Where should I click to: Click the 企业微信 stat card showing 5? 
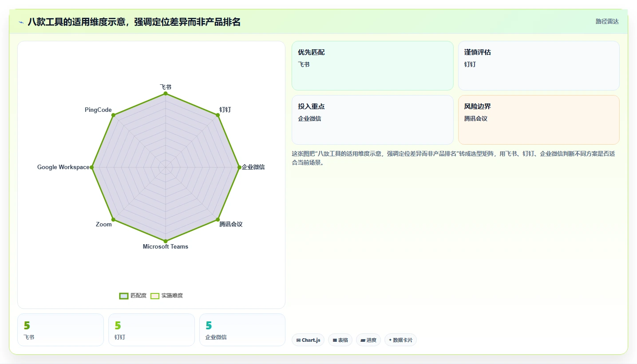click(x=242, y=330)
